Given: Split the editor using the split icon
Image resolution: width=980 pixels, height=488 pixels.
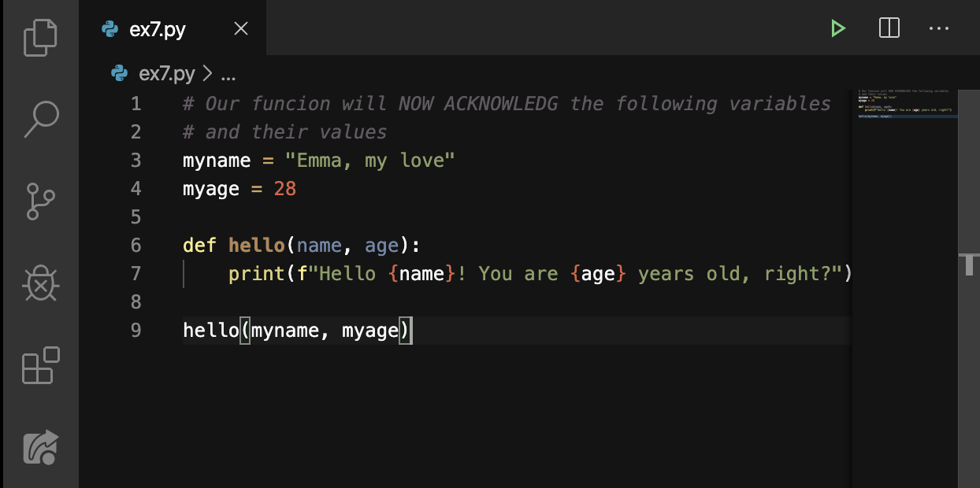Looking at the screenshot, I should 889,28.
